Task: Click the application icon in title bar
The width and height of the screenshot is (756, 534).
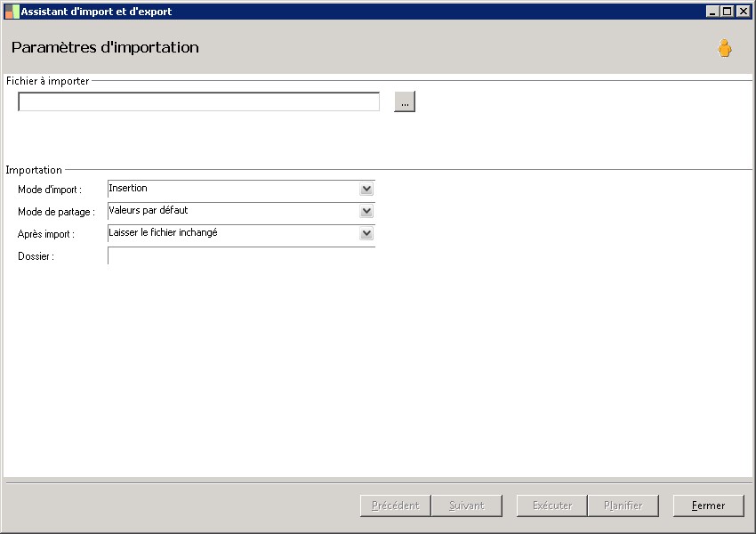Action: (x=12, y=12)
